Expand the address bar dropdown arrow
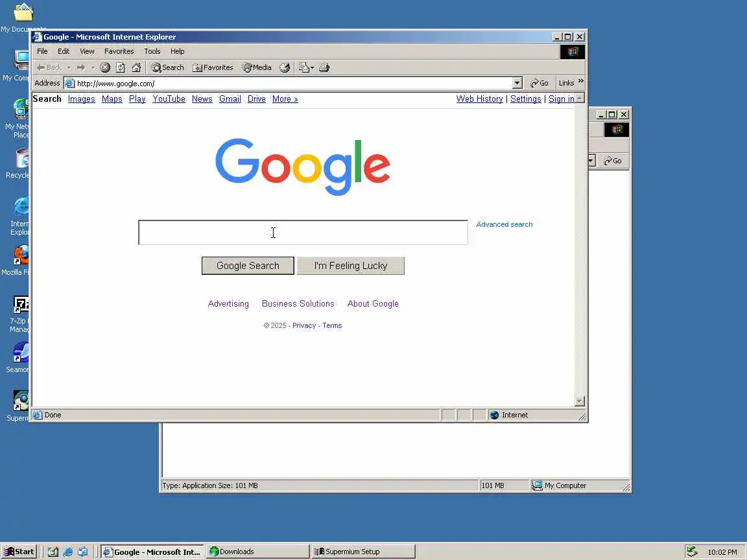Image resolution: width=747 pixels, height=560 pixels. pyautogui.click(x=517, y=84)
